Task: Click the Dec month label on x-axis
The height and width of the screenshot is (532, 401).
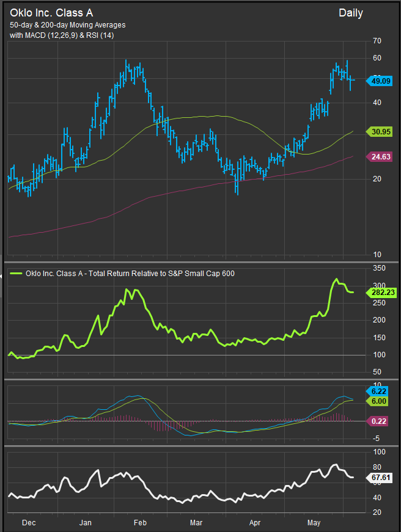Action: point(29,522)
